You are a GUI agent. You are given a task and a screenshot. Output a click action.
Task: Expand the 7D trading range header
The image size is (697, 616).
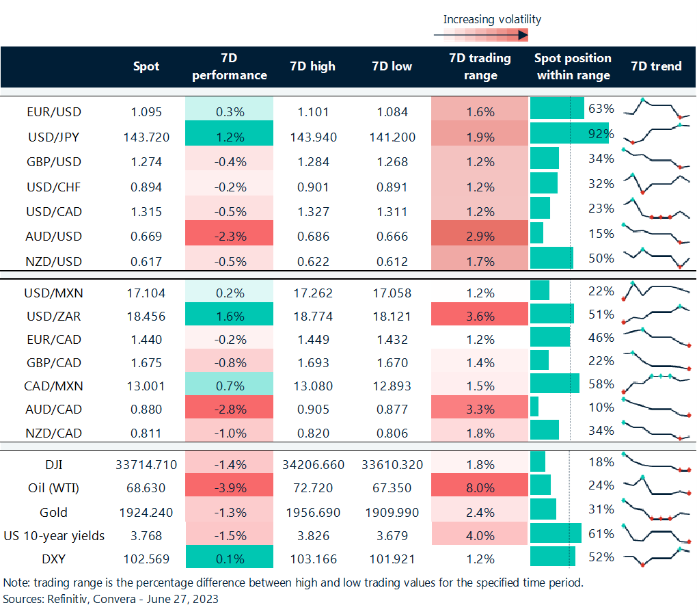click(x=480, y=66)
